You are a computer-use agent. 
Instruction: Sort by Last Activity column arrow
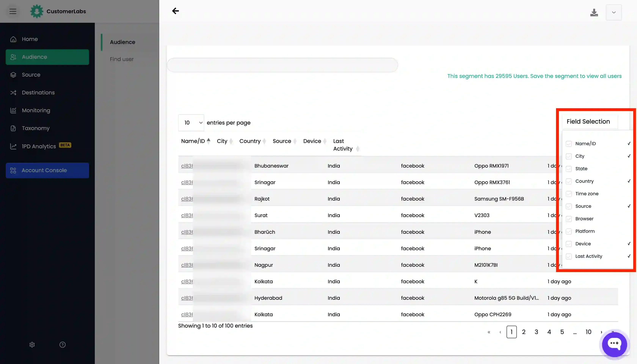[x=358, y=149]
